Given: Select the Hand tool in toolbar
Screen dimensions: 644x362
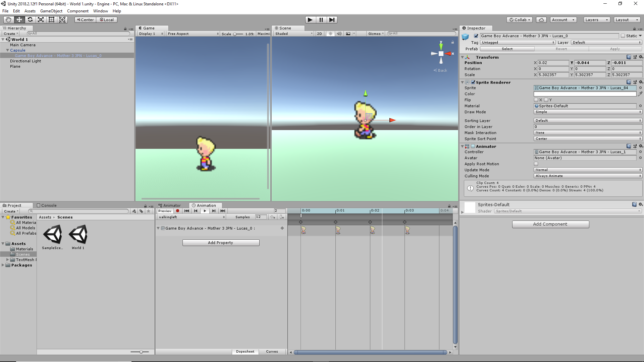Looking at the screenshot, I should coord(8,20).
